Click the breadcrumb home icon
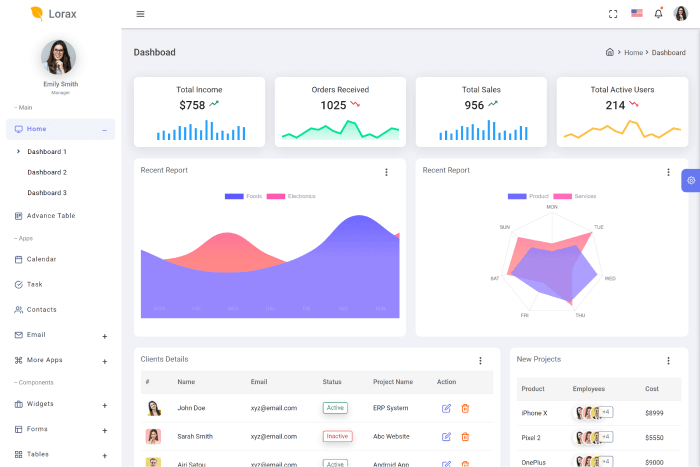 pyautogui.click(x=609, y=52)
